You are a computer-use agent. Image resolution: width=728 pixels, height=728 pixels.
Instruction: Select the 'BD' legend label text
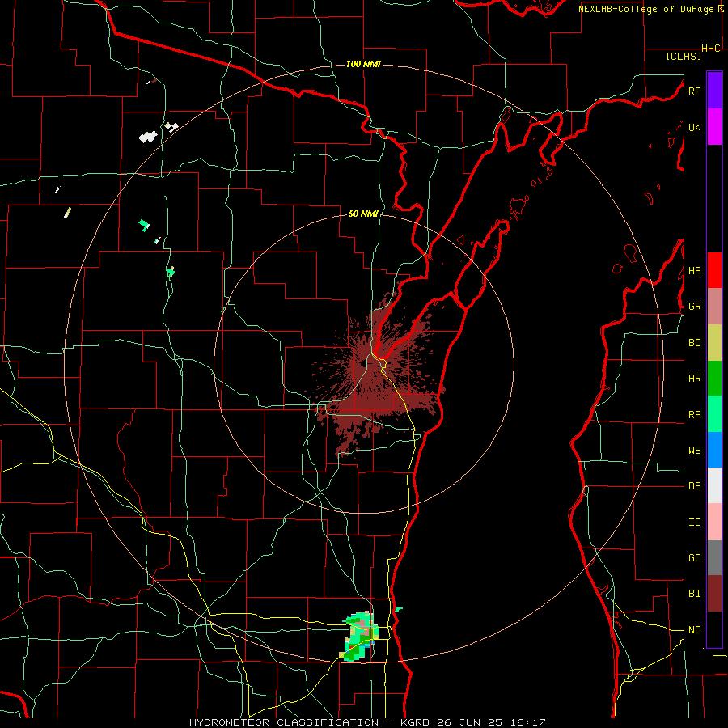694,343
